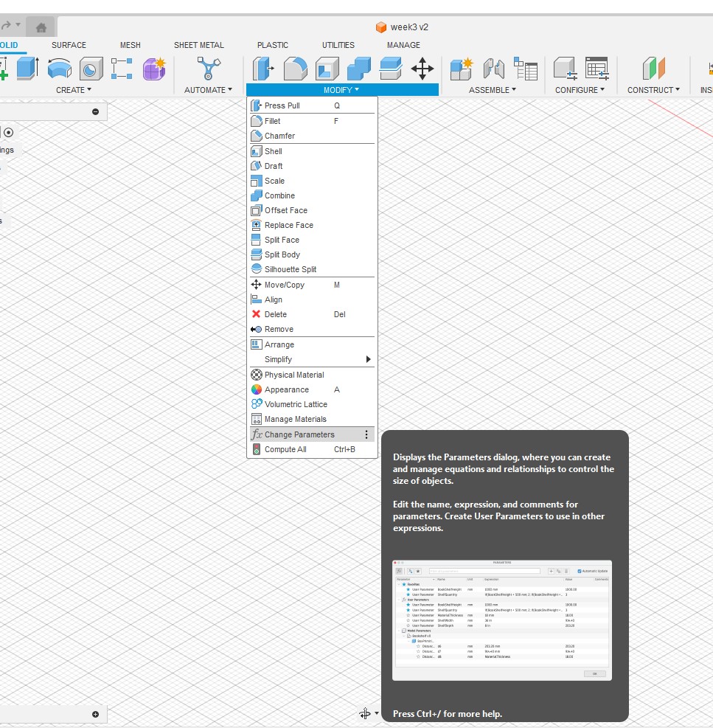Choose Delete from the Modify menu
Viewport: 713px width, 728px height.
point(312,315)
